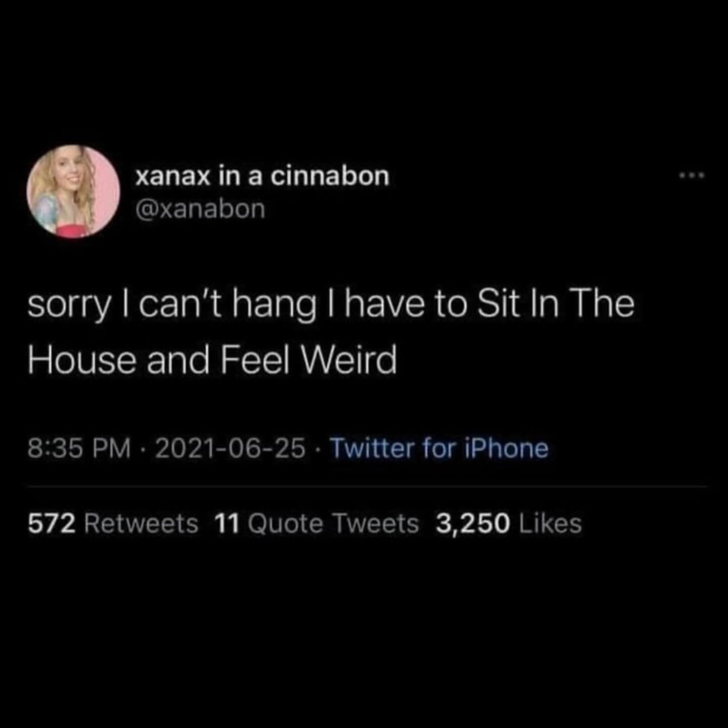The height and width of the screenshot is (728, 728).
Task: Select the '572' retweet count number
Action: click(52, 523)
